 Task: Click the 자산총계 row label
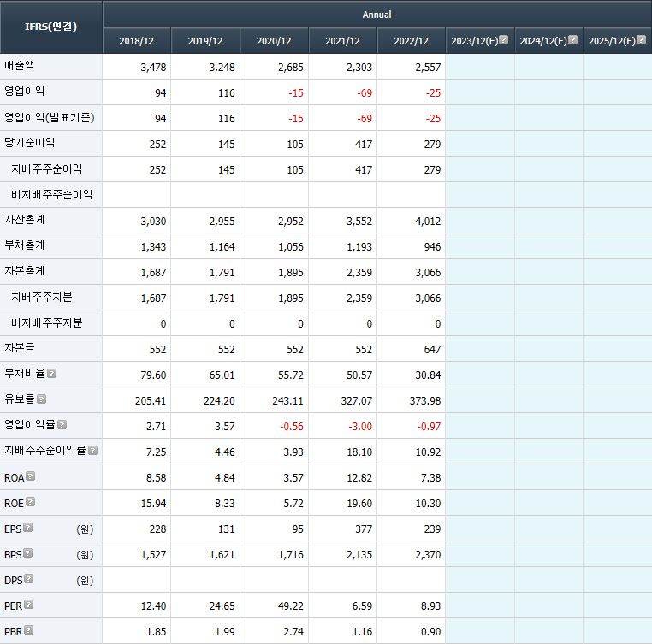(25, 220)
